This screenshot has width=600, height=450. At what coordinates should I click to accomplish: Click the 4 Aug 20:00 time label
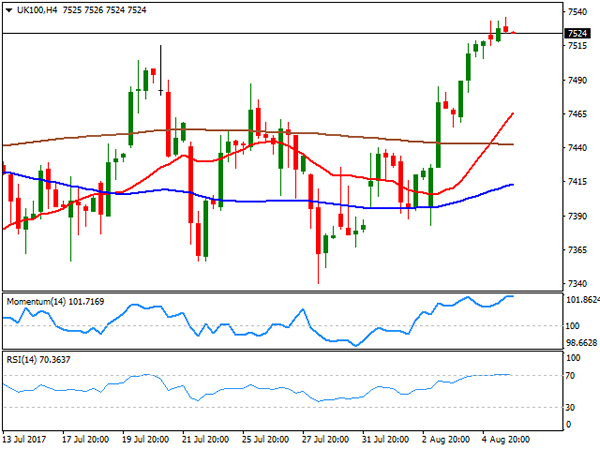point(506,439)
